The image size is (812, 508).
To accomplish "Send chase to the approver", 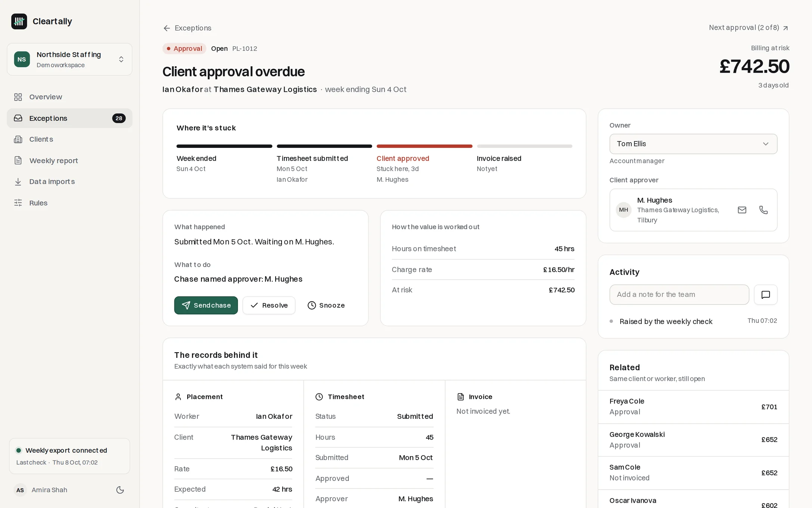I will coord(206,305).
